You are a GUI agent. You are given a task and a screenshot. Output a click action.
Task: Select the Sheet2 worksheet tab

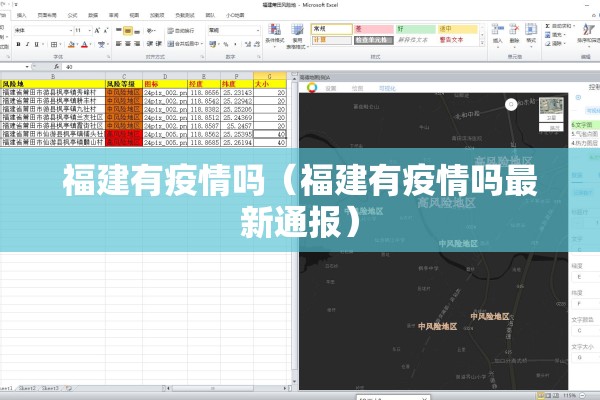(x=27, y=388)
